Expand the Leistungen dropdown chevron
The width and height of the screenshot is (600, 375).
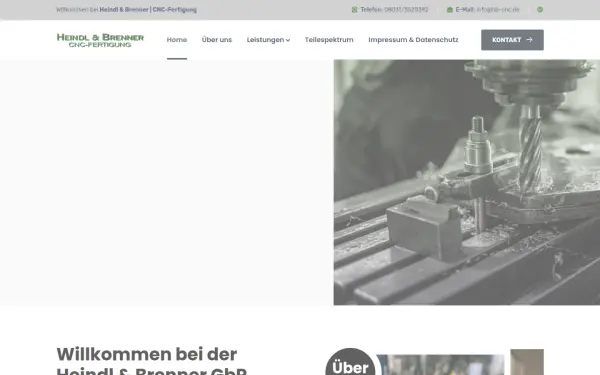point(288,40)
